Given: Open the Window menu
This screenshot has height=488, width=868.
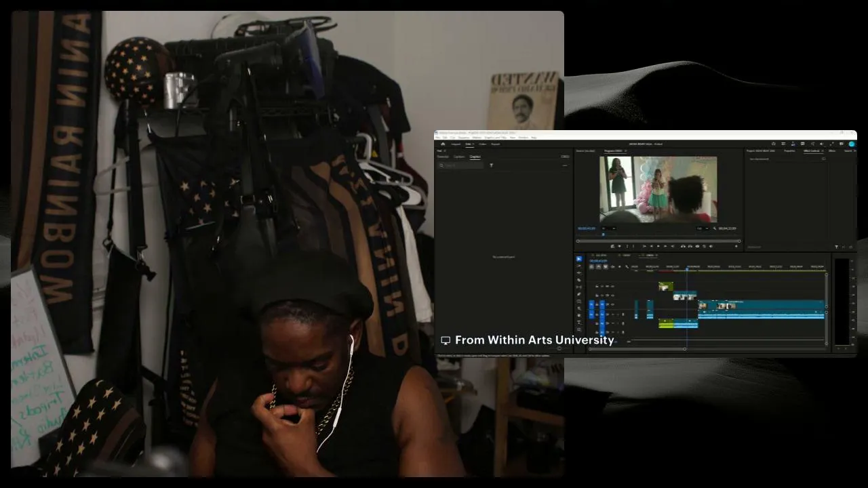Looking at the screenshot, I should pyautogui.click(x=524, y=138).
